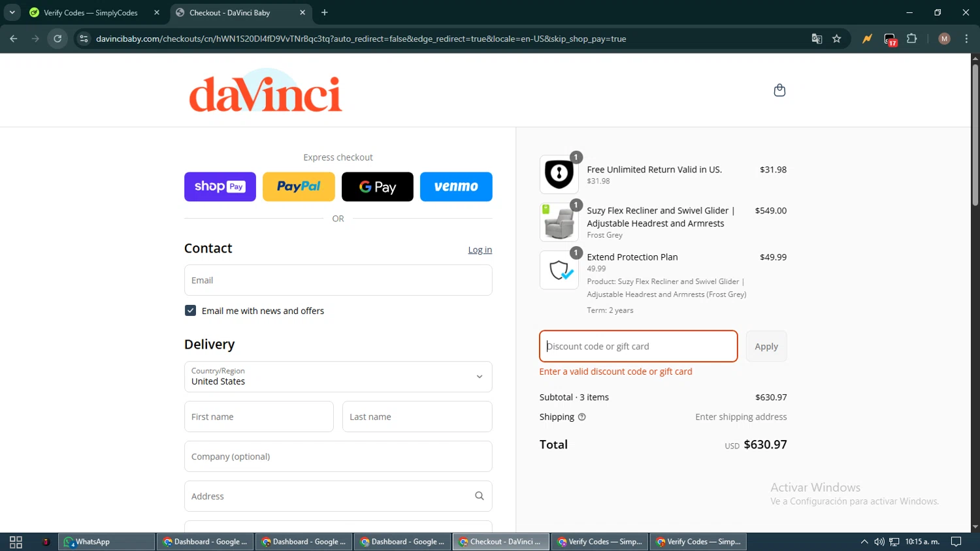Switch to first Dashboard - Google taskbar window
Viewport: 980px width, 551px height.
pyautogui.click(x=205, y=542)
